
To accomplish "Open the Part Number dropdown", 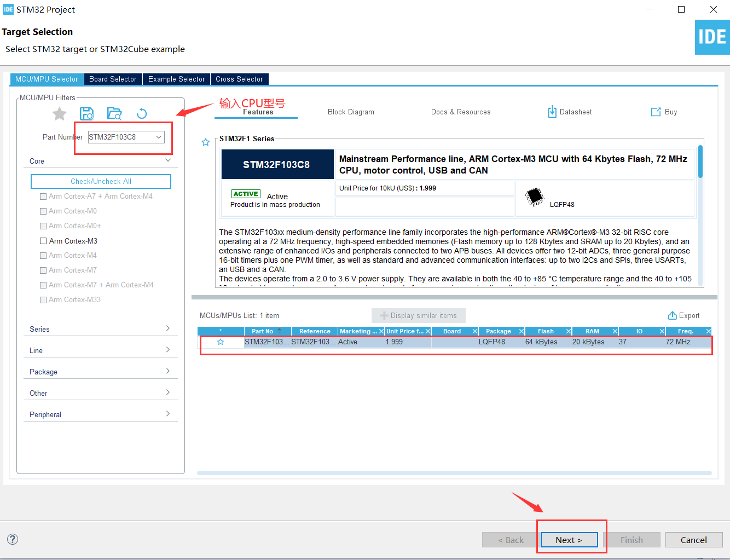I will [x=159, y=137].
